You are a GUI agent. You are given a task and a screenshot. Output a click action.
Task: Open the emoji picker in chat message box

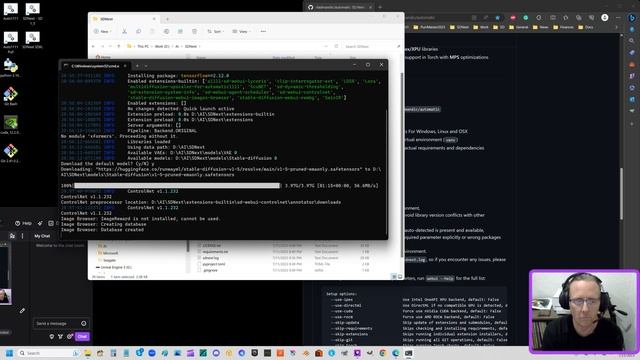(x=84, y=323)
